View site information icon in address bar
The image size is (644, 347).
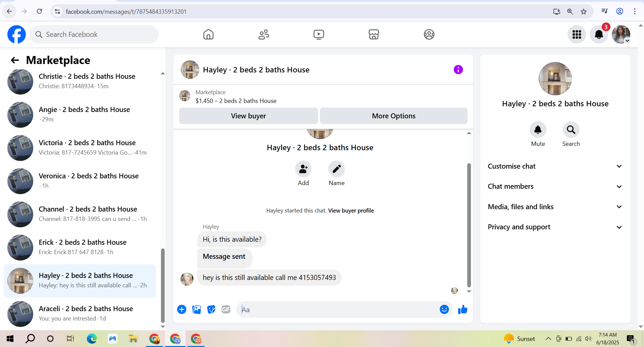click(57, 11)
